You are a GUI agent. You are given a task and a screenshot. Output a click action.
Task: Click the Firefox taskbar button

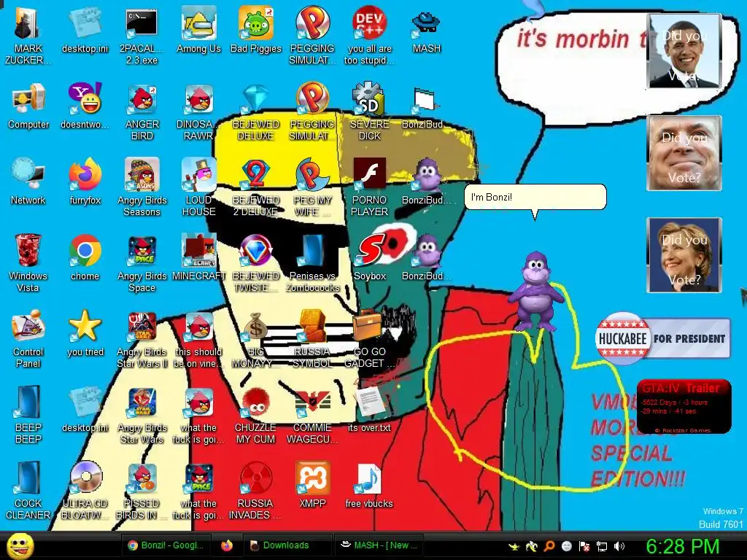pyautogui.click(x=228, y=545)
